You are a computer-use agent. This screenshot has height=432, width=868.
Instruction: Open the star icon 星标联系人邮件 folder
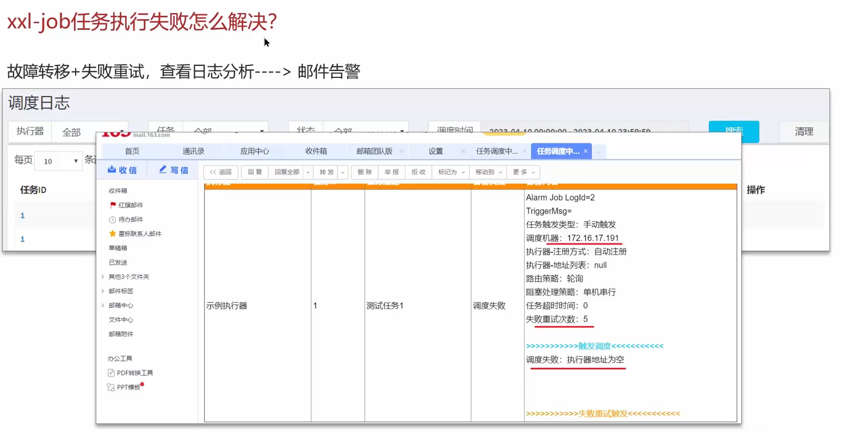point(113,234)
